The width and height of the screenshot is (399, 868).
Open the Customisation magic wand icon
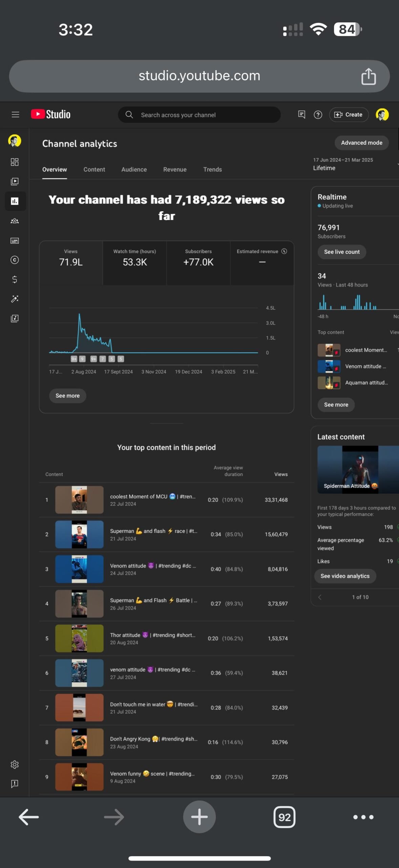pos(15,299)
